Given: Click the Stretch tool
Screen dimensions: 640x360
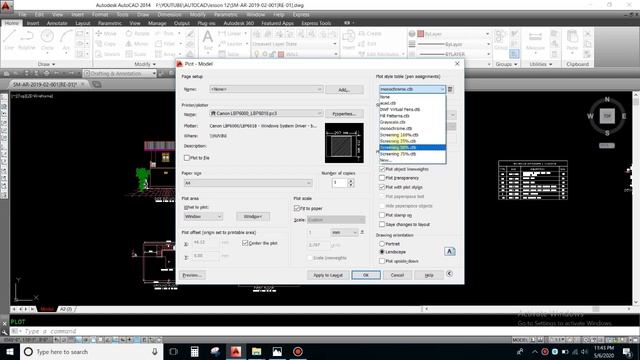Looking at the screenshot, I should tap(108, 54).
